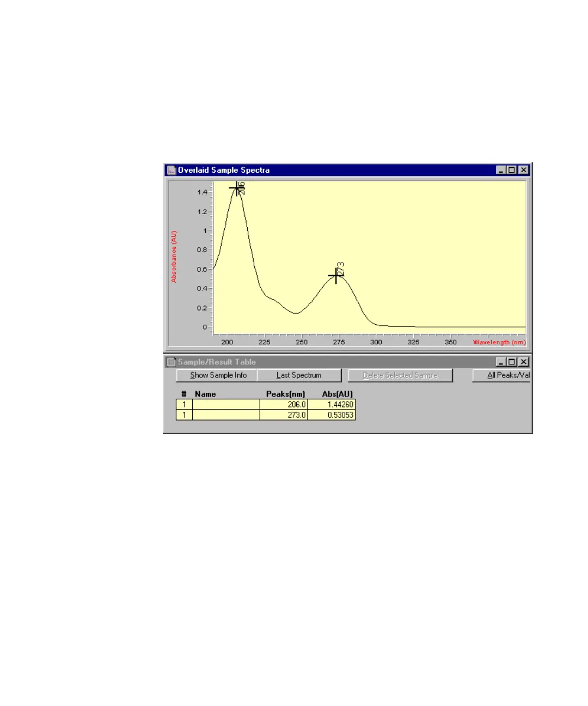Click the Absorbance (AU) axis label
Screen dimensions: 588x706
point(174,257)
